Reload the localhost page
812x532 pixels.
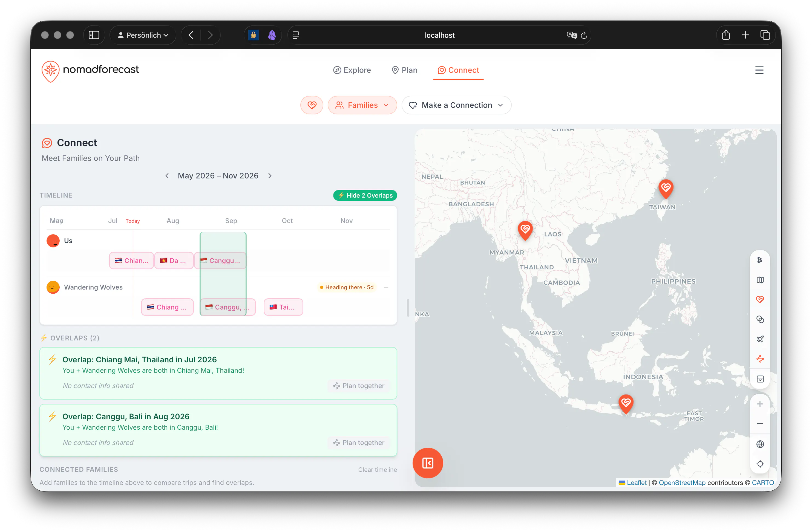tap(584, 35)
